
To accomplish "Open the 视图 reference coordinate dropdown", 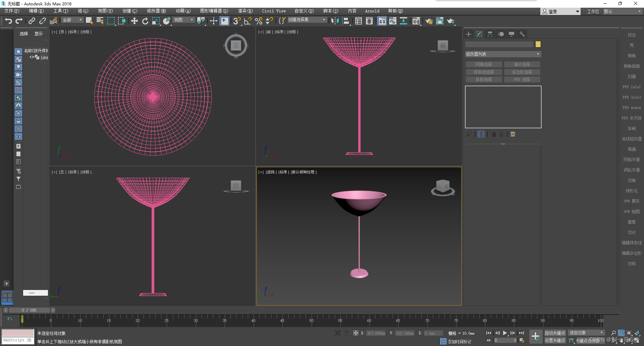I will [184, 20].
